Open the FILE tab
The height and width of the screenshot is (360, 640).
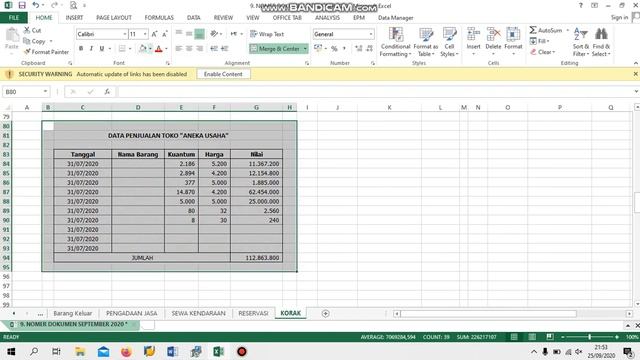coord(14,18)
